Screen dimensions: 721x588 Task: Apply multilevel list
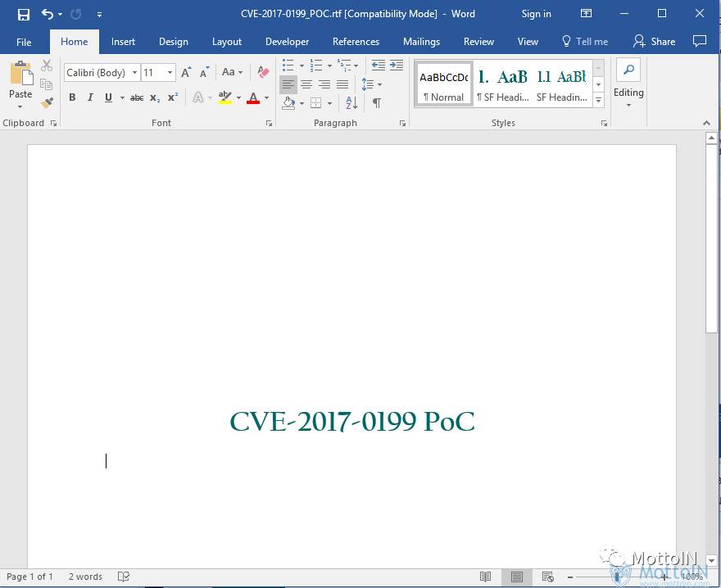point(344,66)
